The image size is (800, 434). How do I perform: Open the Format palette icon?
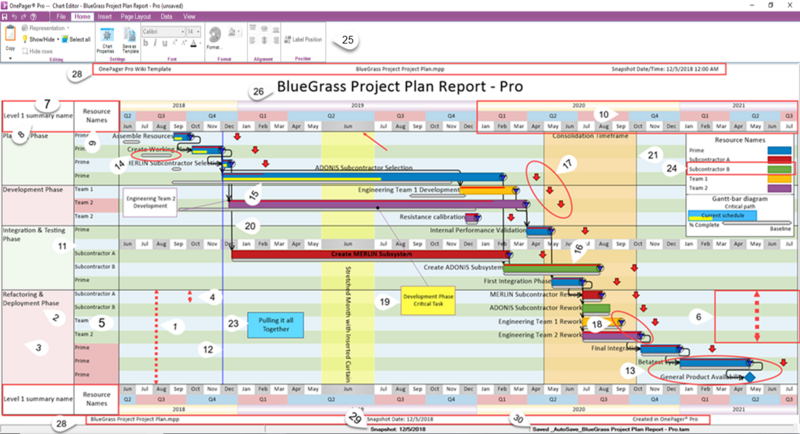[x=215, y=35]
